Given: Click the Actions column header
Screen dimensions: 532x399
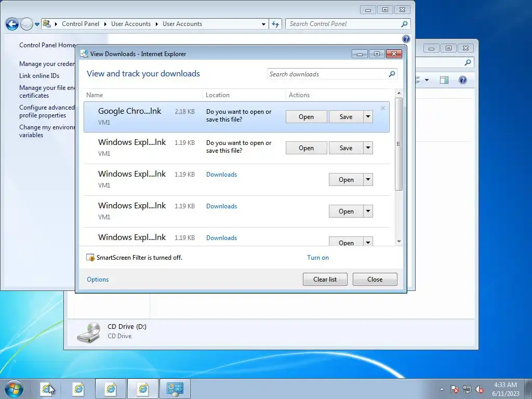Looking at the screenshot, I should click(x=340, y=95).
